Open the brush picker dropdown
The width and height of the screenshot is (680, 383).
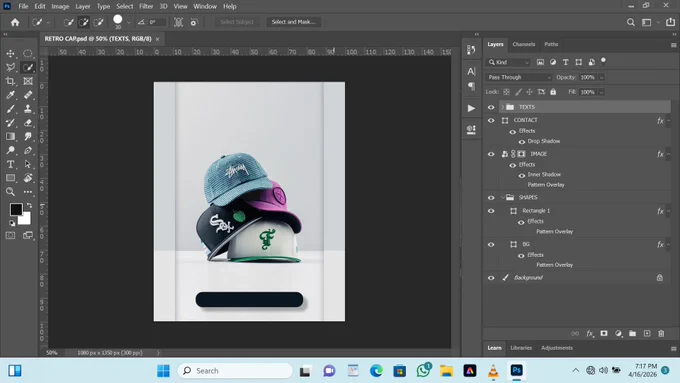click(x=128, y=22)
